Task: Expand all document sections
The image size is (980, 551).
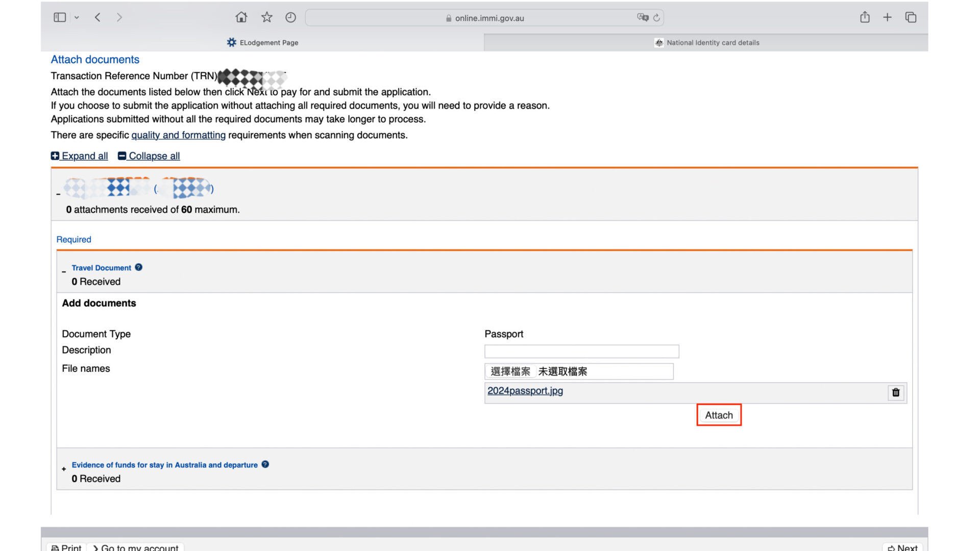Action: (80, 156)
